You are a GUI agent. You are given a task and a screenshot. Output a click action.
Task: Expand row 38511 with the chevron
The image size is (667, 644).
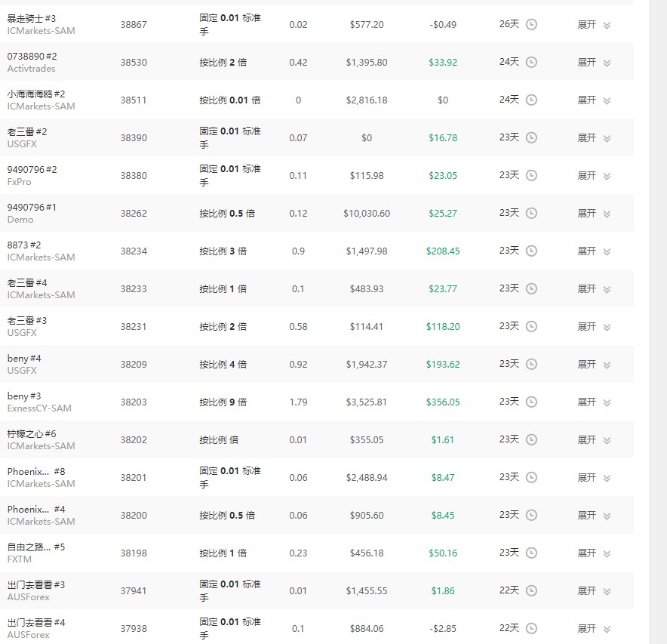[607, 101]
